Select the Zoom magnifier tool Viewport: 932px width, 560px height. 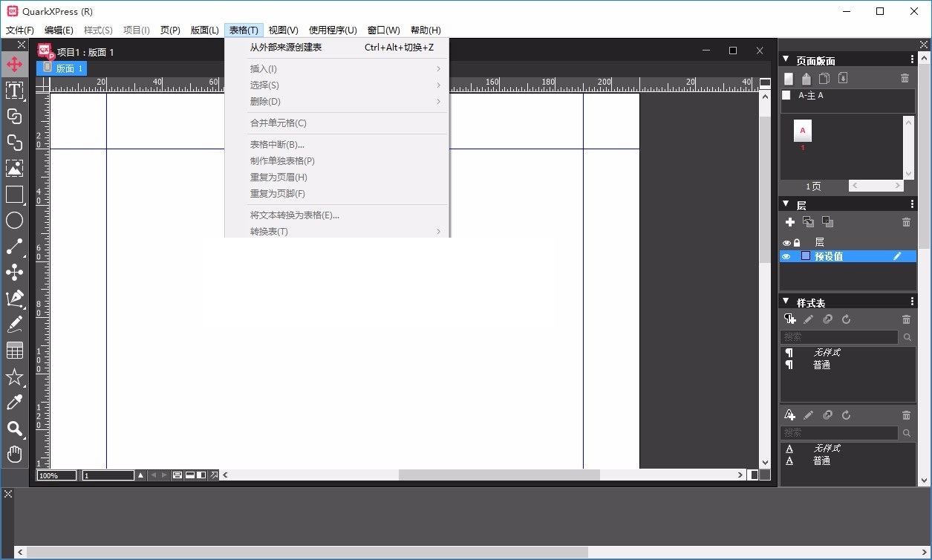click(x=14, y=429)
